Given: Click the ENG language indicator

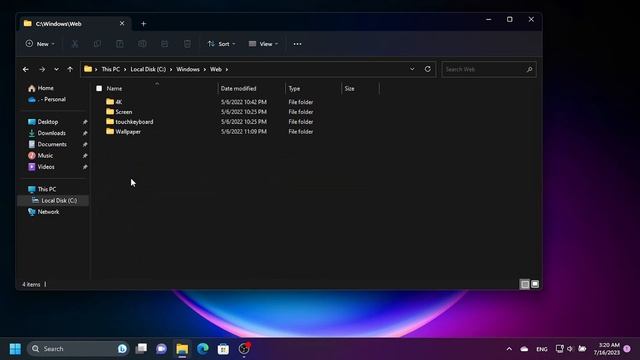Looking at the screenshot, I should click(x=542, y=349).
